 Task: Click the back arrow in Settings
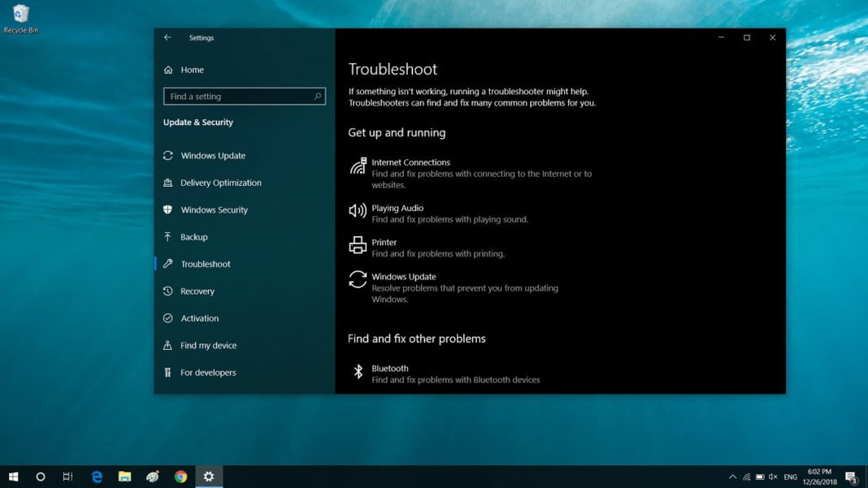(167, 37)
